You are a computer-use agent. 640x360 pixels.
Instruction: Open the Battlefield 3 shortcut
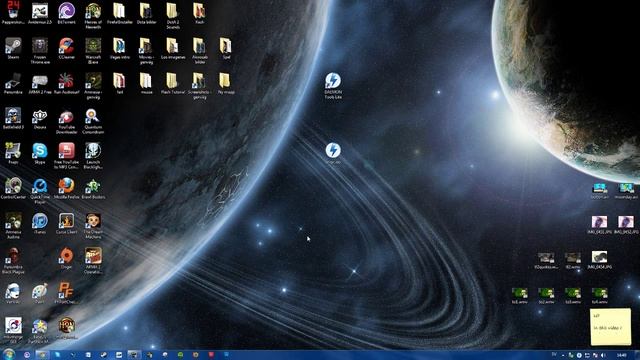13,119
